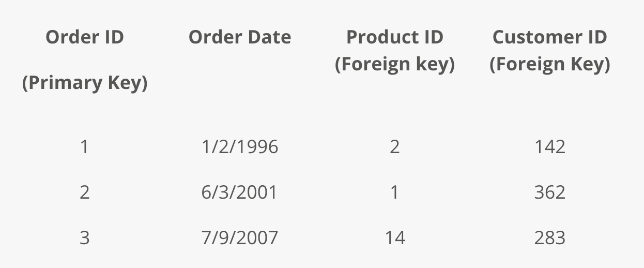Click the Order ID column header
644x268 pixels.
pos(85,37)
